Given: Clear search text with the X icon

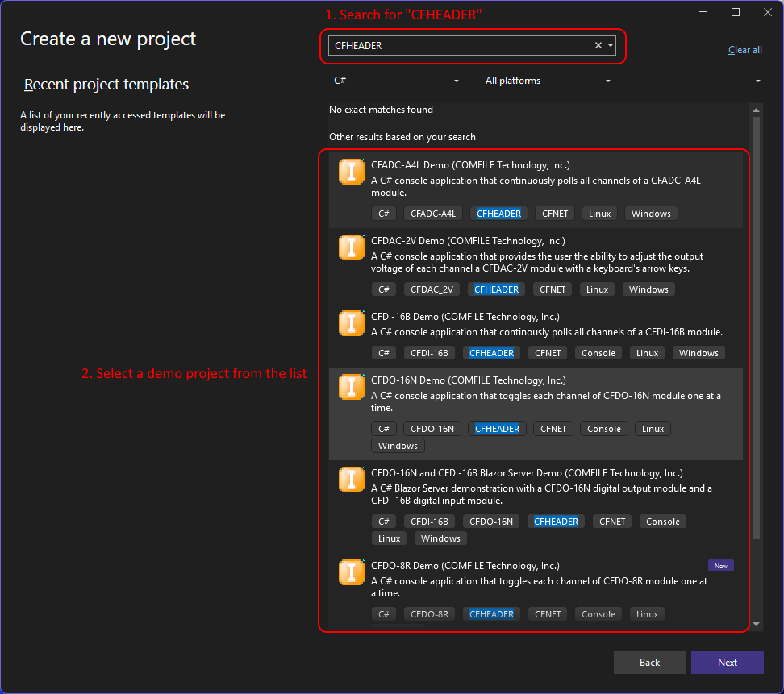Looking at the screenshot, I should pos(598,46).
